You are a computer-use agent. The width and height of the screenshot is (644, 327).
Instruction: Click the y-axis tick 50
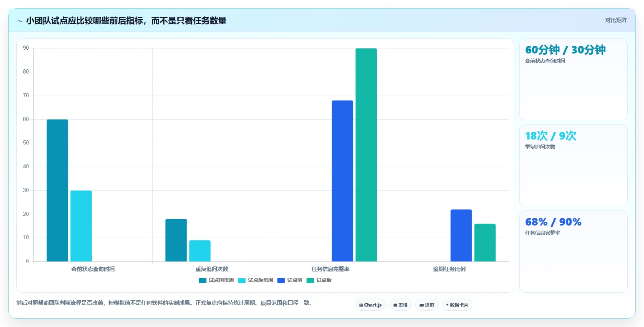click(x=26, y=143)
